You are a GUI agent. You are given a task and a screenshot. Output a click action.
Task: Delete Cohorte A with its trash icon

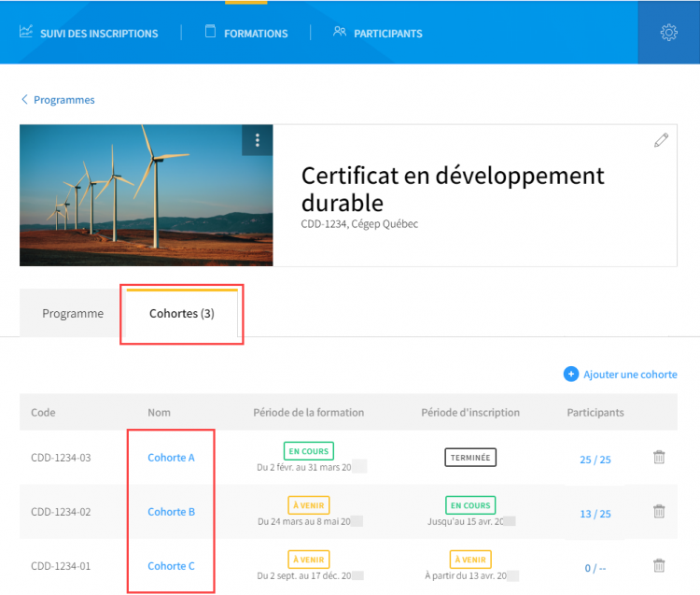click(659, 457)
